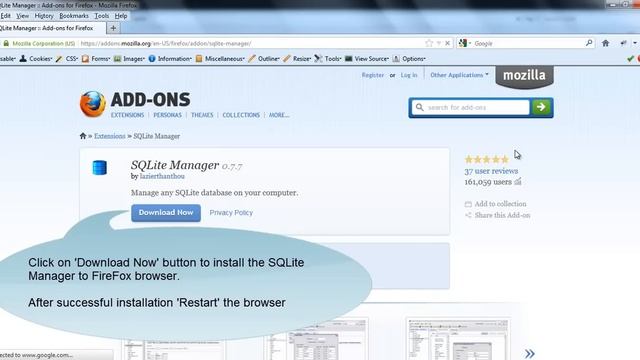640x360 pixels.
Task: Expand the Other Applications dropdown
Action: tap(459, 75)
